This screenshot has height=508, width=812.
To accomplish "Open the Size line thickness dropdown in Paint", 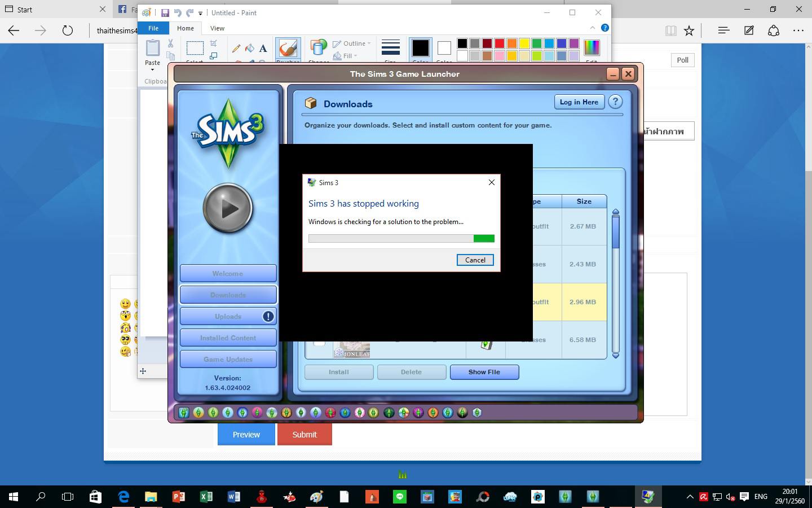I will click(x=390, y=50).
